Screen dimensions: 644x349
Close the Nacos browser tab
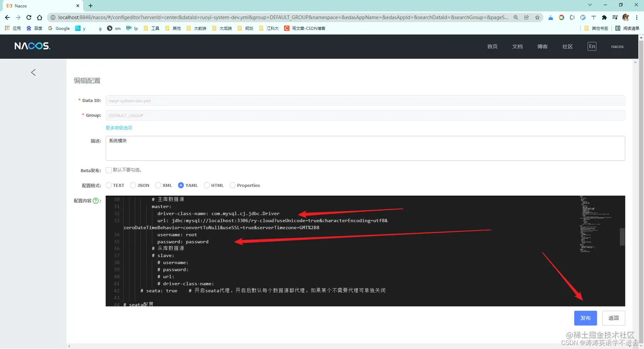[x=78, y=6]
